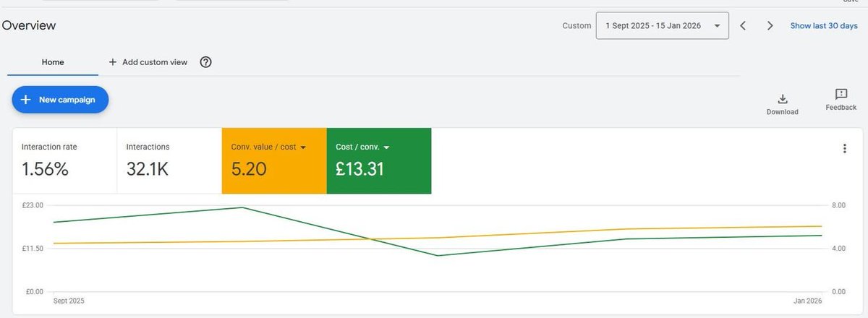Screen dimensions: 868x318
Task: Click the 4.00 right axis label
Action: (x=839, y=249)
